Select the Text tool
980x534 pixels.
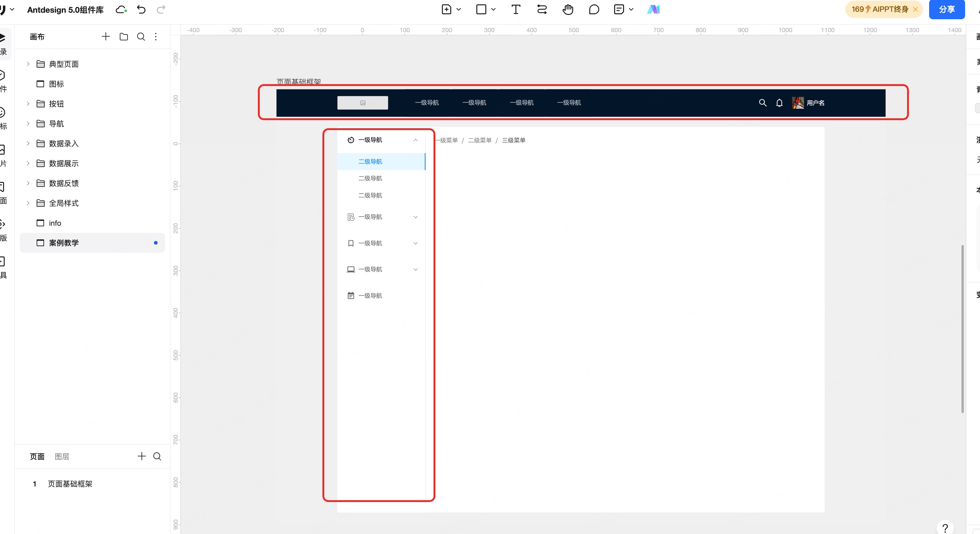(516, 10)
